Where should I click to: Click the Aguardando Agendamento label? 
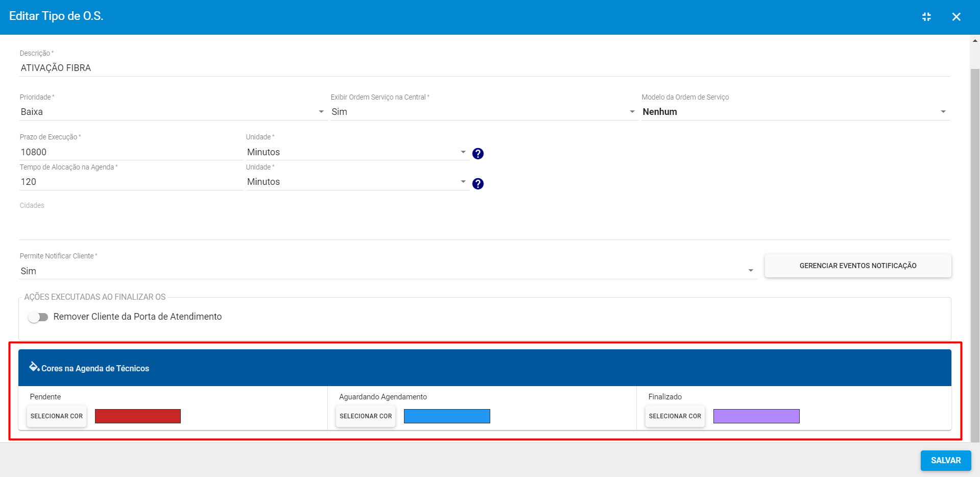(383, 397)
